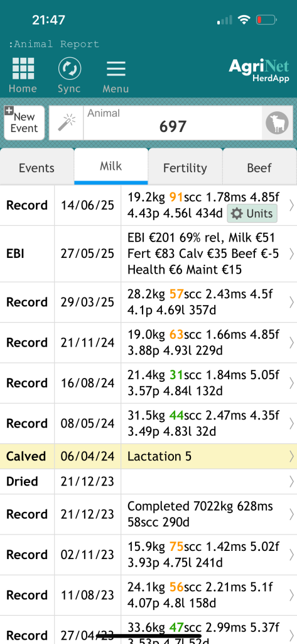Switch to the Events tab
This screenshot has width=297, height=644.
click(x=37, y=167)
